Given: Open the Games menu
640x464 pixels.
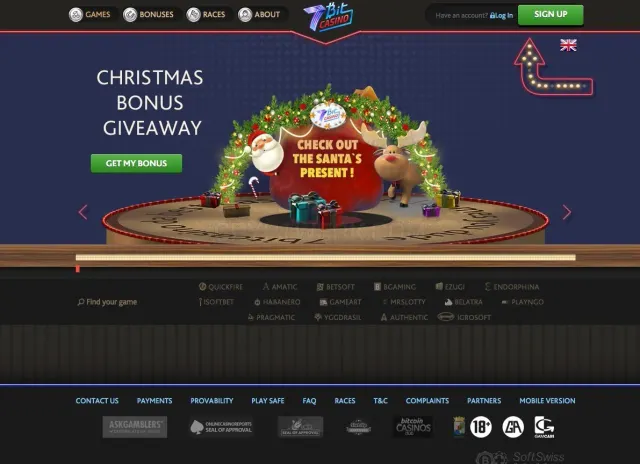Looking at the screenshot, I should click(x=90, y=15).
